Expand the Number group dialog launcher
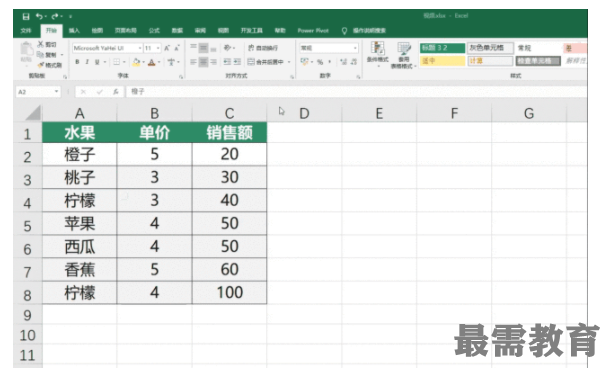The width and height of the screenshot is (606, 380). click(358, 77)
